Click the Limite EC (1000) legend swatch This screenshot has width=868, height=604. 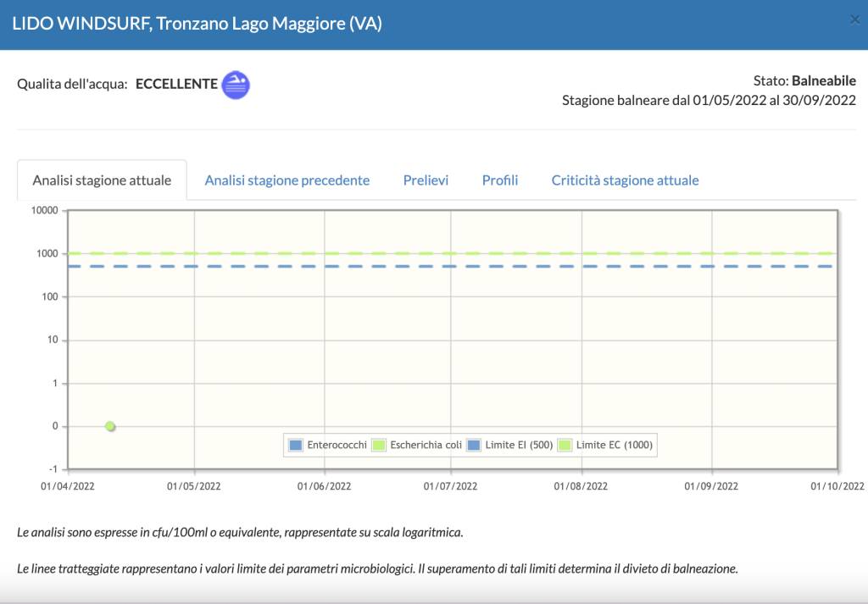[565, 445]
